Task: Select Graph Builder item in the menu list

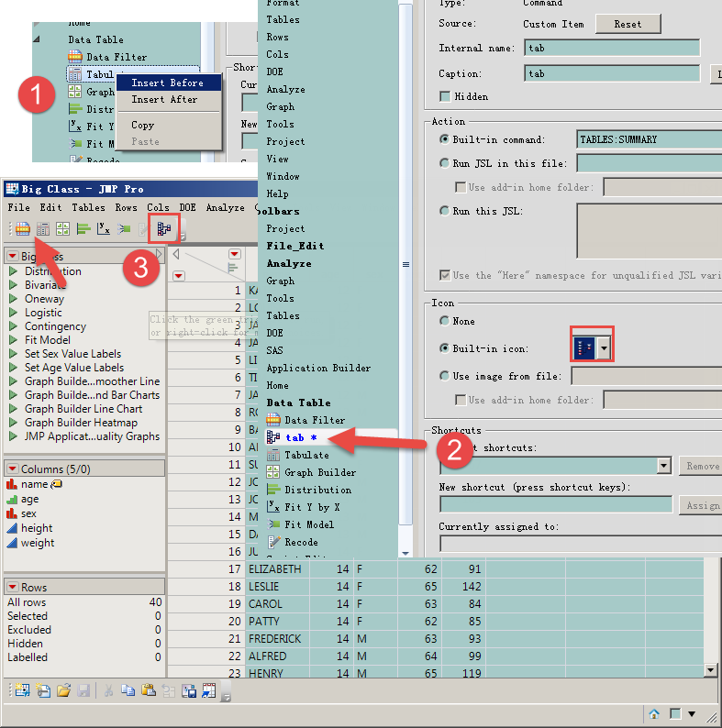Action: pos(320,472)
